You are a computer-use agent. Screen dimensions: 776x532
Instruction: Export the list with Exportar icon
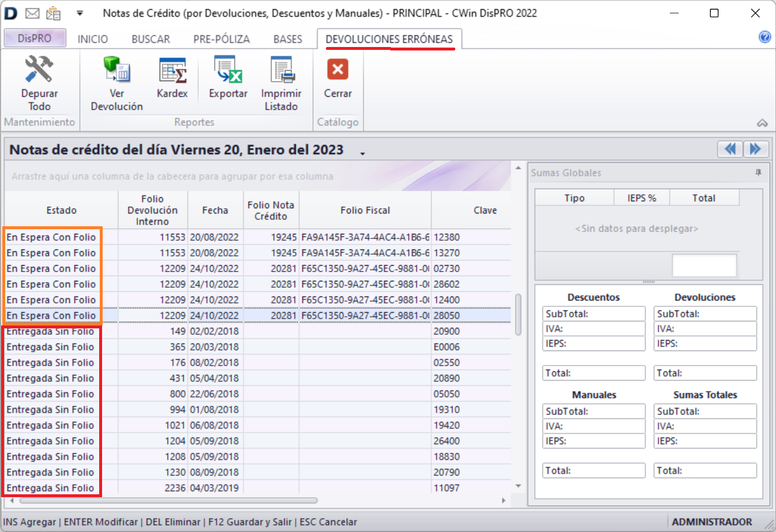point(228,70)
